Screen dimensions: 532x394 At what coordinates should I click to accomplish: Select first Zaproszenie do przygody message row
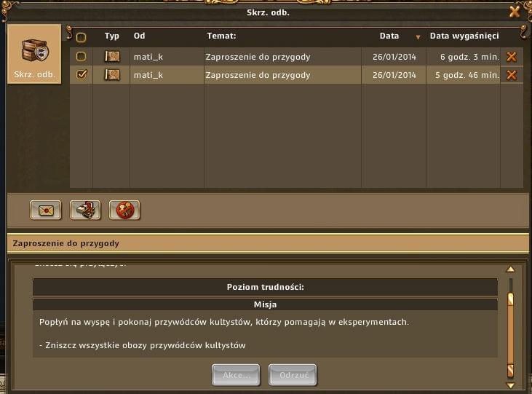[296, 57]
